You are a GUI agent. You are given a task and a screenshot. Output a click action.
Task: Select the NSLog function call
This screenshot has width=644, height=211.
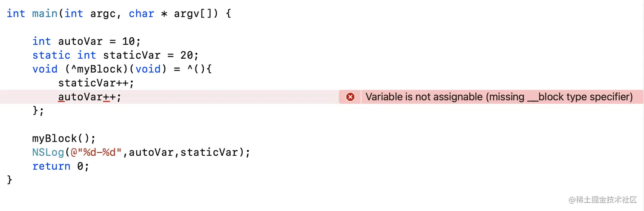(141, 152)
